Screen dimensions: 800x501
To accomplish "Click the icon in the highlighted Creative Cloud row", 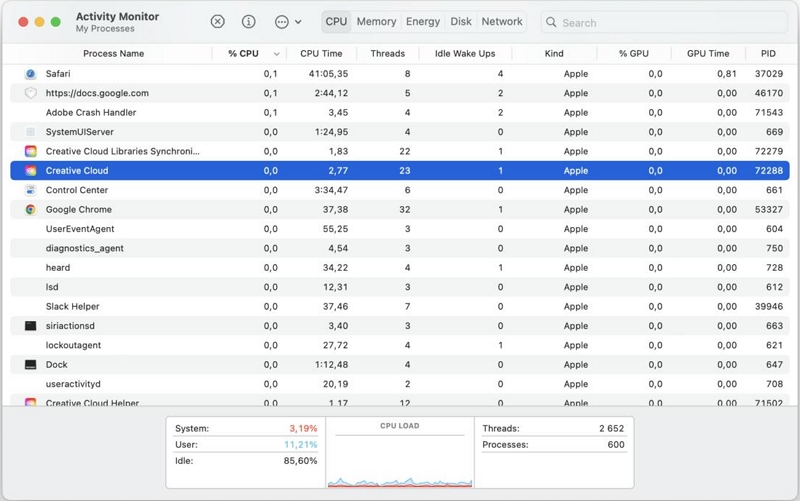I will pyautogui.click(x=31, y=171).
